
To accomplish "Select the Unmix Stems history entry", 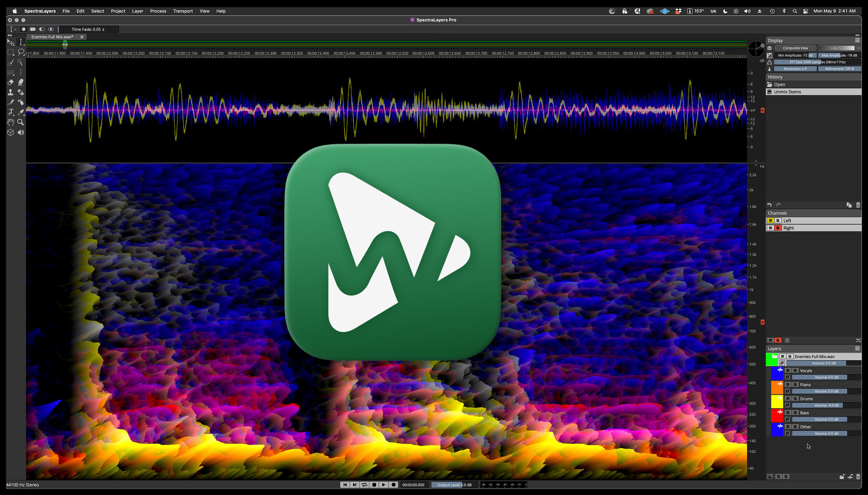I will (x=814, y=92).
